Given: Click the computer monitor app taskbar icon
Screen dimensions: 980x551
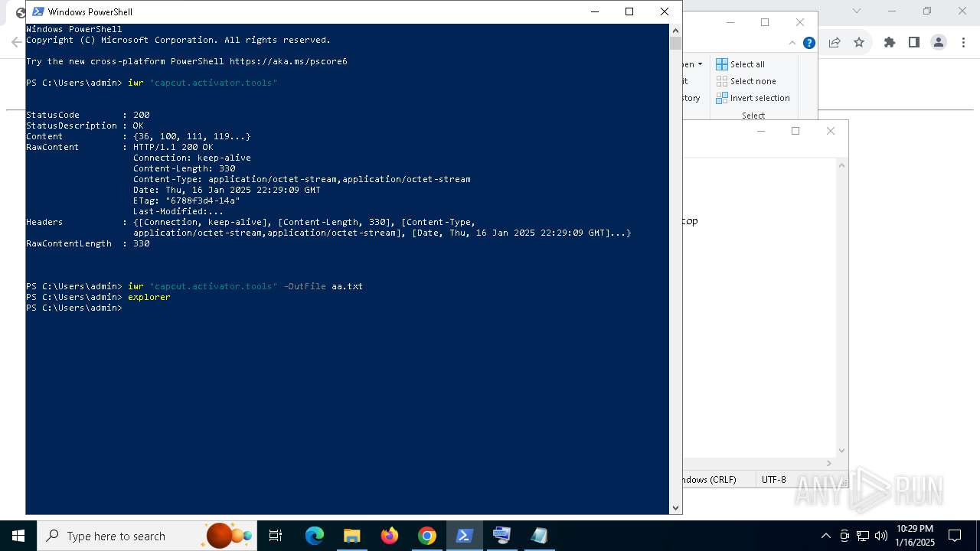Looking at the screenshot, I should pyautogui.click(x=502, y=536).
